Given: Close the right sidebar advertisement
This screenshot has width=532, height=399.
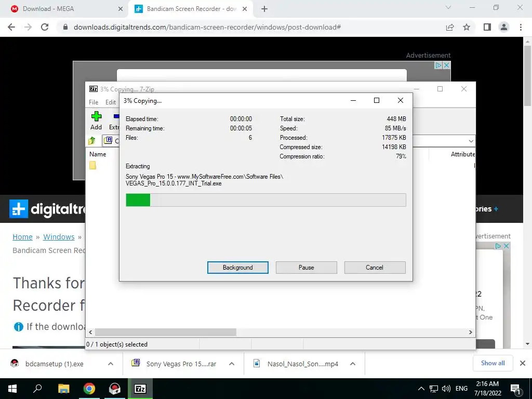Looking at the screenshot, I should pyautogui.click(x=506, y=246).
